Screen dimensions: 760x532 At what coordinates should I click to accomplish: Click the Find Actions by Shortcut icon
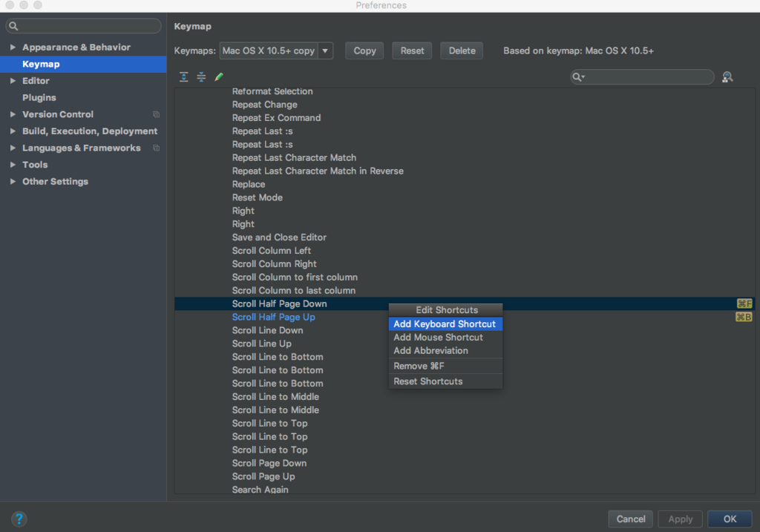tap(727, 77)
